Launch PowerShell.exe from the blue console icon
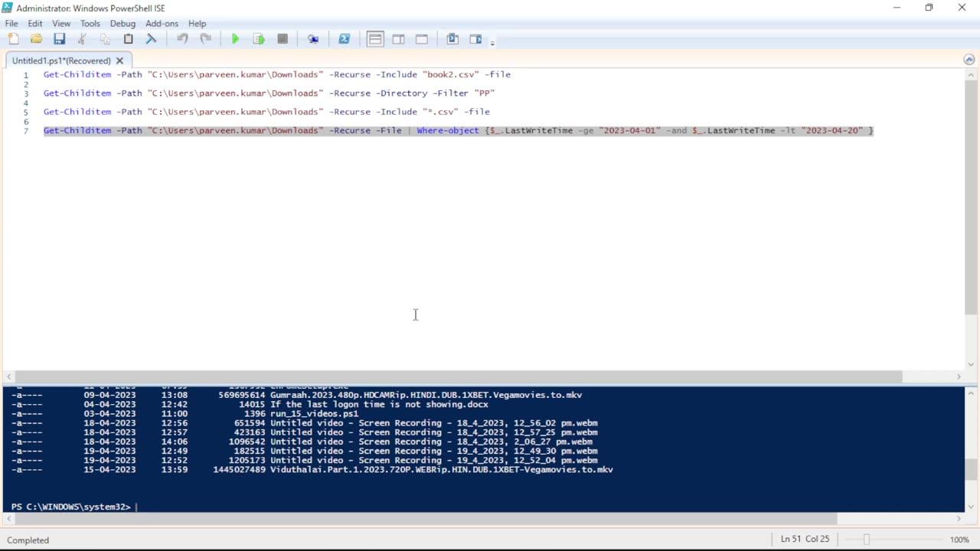The image size is (980, 551). (344, 39)
